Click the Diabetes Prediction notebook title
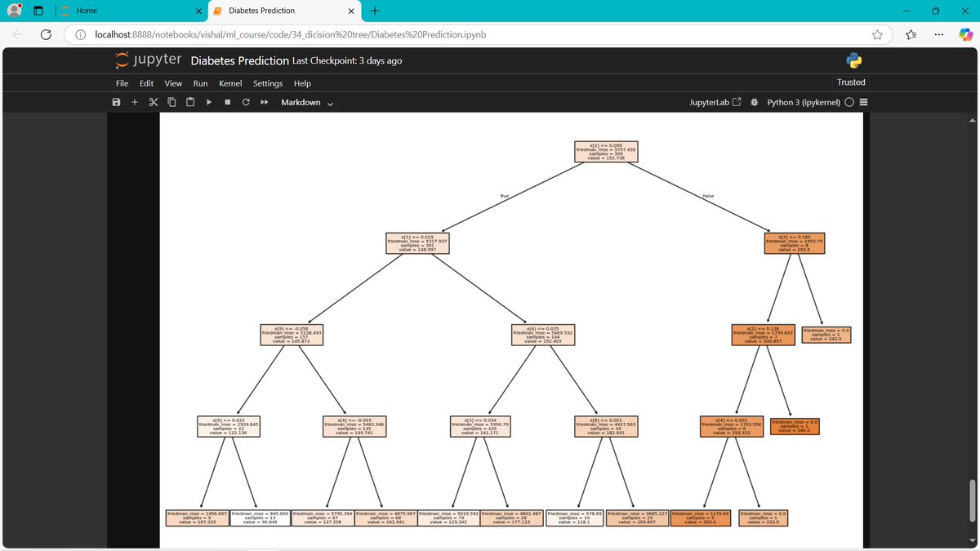The height and width of the screenshot is (551, 980). pyautogui.click(x=239, y=60)
